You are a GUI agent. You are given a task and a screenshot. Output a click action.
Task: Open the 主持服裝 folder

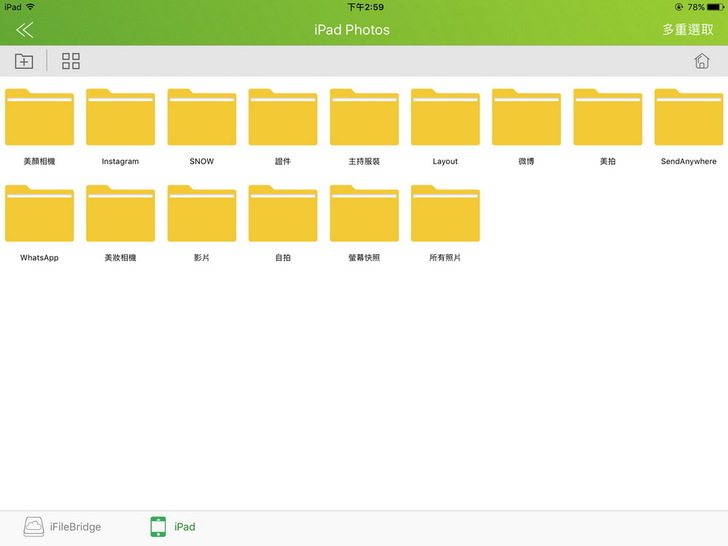coord(364,117)
